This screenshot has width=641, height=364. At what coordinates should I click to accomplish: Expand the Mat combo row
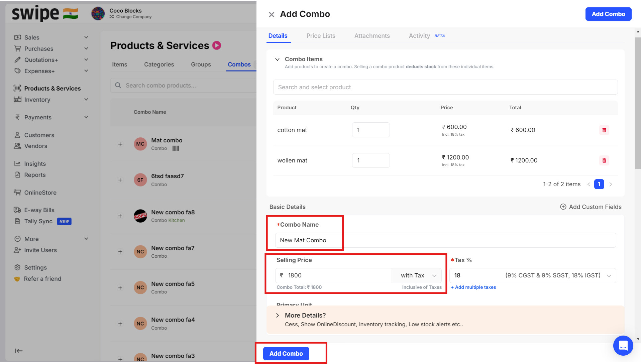tap(120, 144)
